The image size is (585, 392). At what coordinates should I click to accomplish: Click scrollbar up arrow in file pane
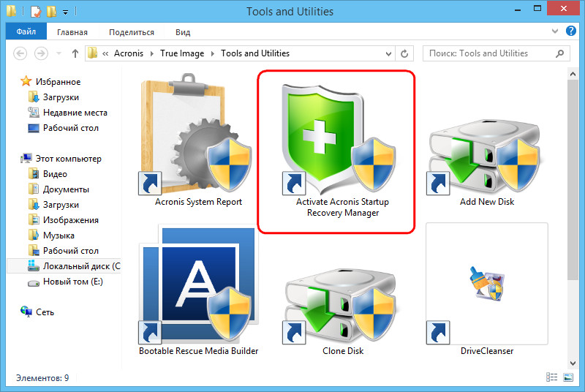point(573,74)
